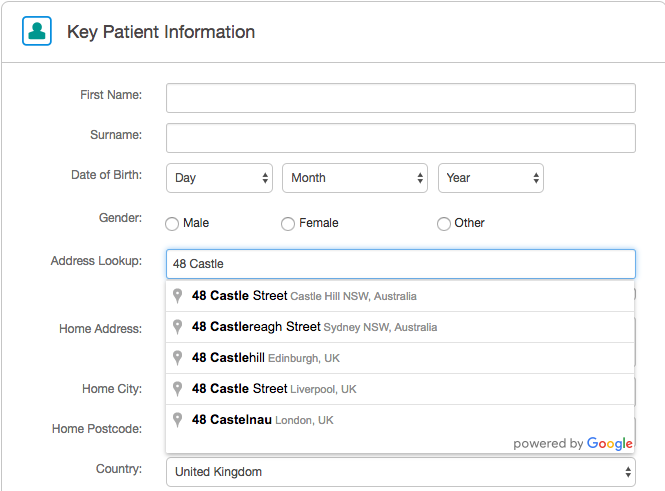Choose 48 Castle Street Castle Hill NSW suggestion
Screen dimensions: 665x491
pos(400,296)
